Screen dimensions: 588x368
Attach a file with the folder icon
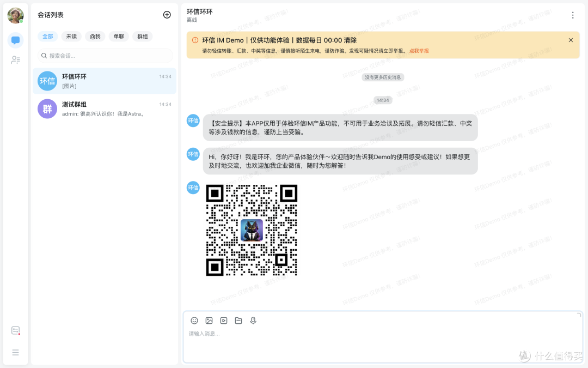point(238,321)
